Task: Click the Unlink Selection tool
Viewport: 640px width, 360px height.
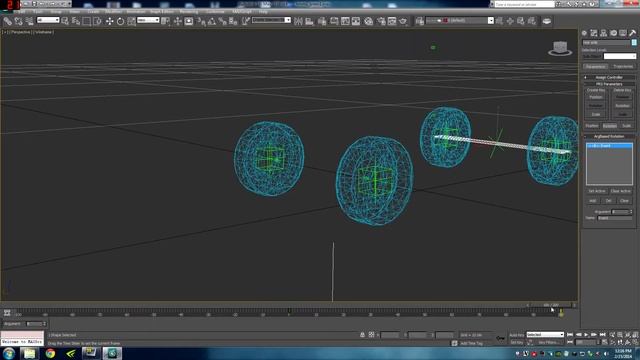Action: tap(18, 21)
